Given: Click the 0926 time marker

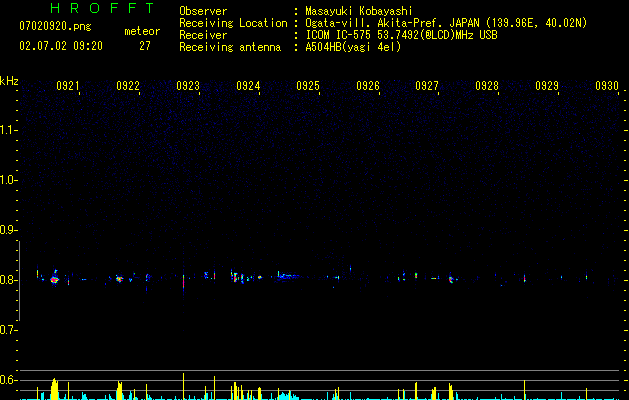Looking at the screenshot, I should (x=368, y=85).
